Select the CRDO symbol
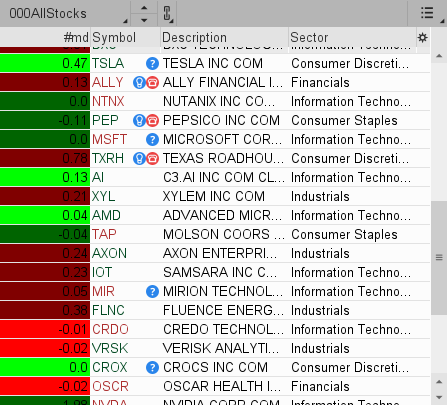Image resolution: width=447 pixels, height=405 pixels. tap(110, 329)
